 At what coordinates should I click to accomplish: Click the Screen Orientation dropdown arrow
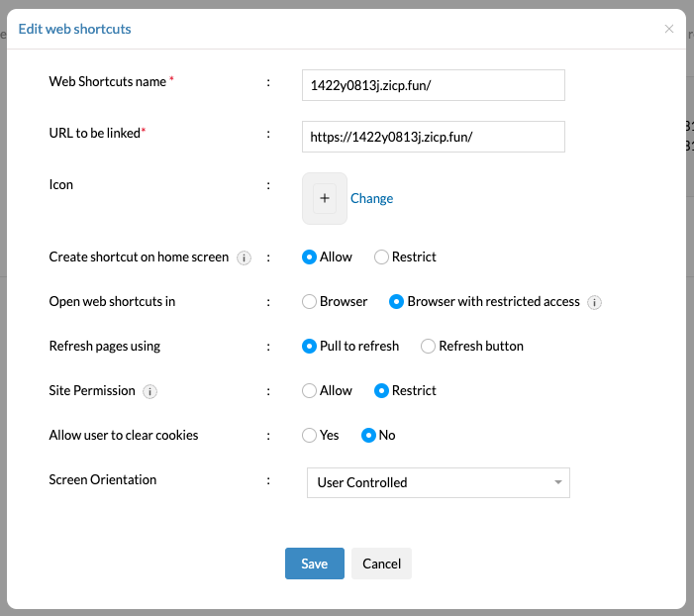pos(558,482)
